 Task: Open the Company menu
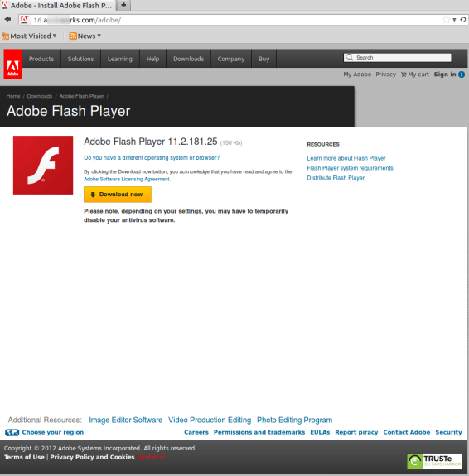pyautogui.click(x=231, y=59)
